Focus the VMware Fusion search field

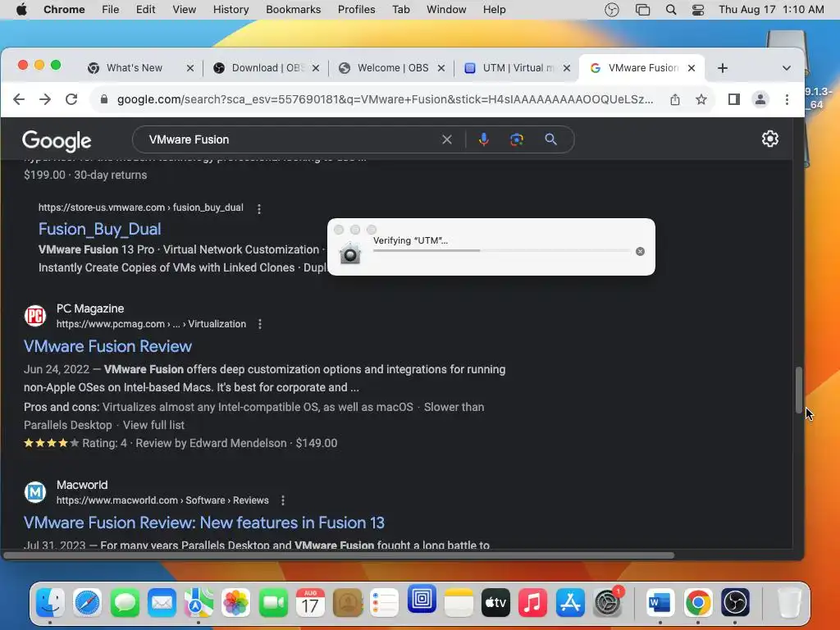point(292,139)
